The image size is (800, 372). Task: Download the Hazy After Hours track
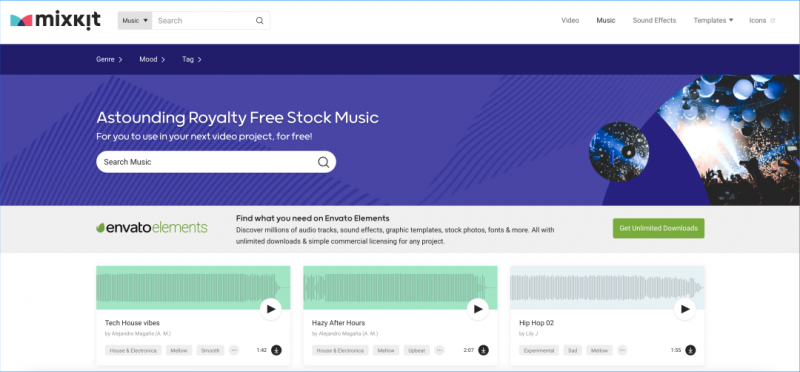[x=483, y=350]
